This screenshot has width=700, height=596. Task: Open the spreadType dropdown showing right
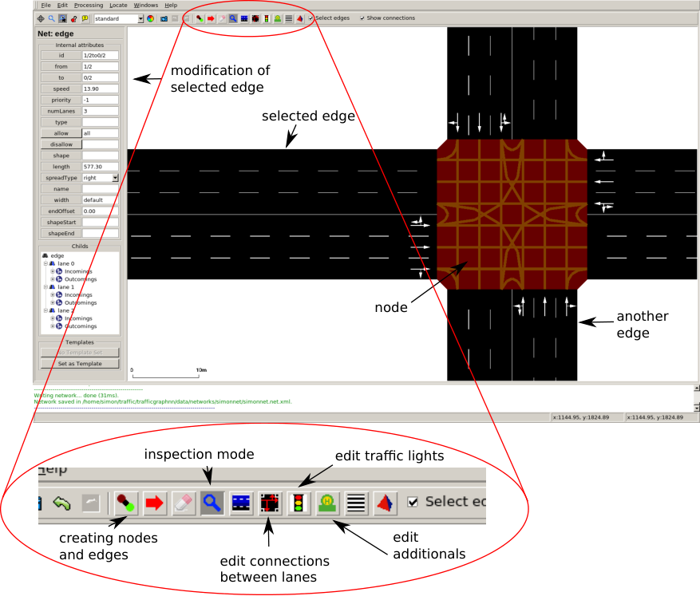(x=115, y=178)
